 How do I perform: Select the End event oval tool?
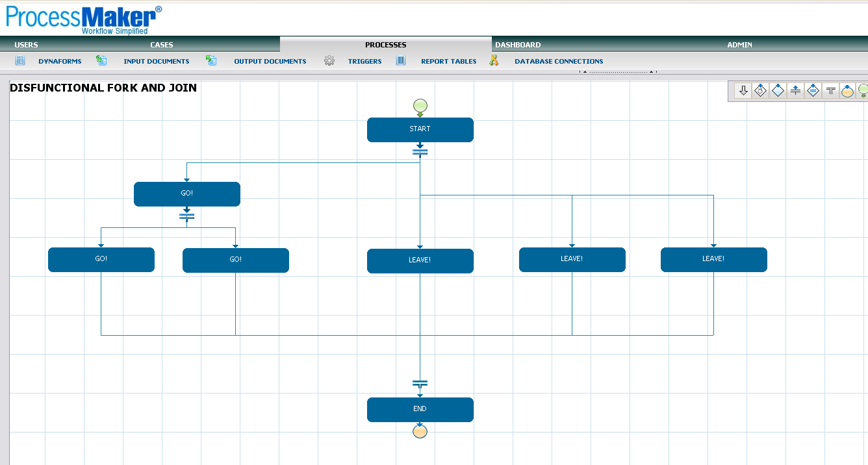tap(847, 91)
